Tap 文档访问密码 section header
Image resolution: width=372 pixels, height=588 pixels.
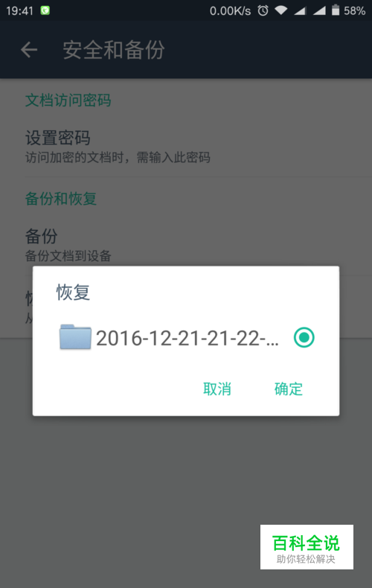[68, 100]
